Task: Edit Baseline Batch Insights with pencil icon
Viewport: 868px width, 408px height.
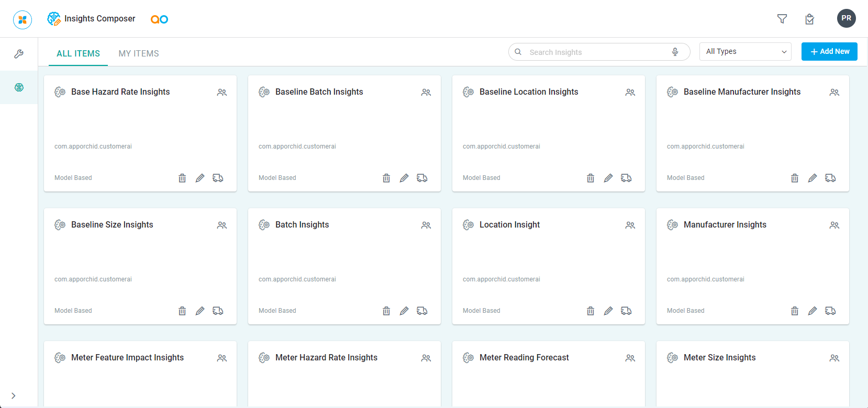Action: 404,178
